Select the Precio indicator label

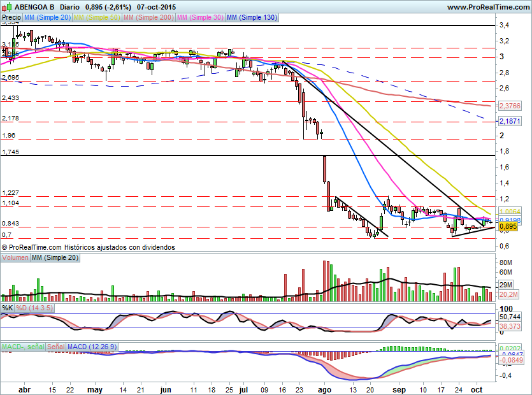coord(11,18)
